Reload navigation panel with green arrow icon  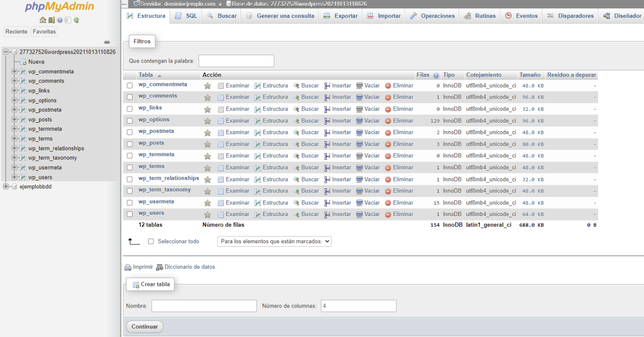tap(76, 20)
